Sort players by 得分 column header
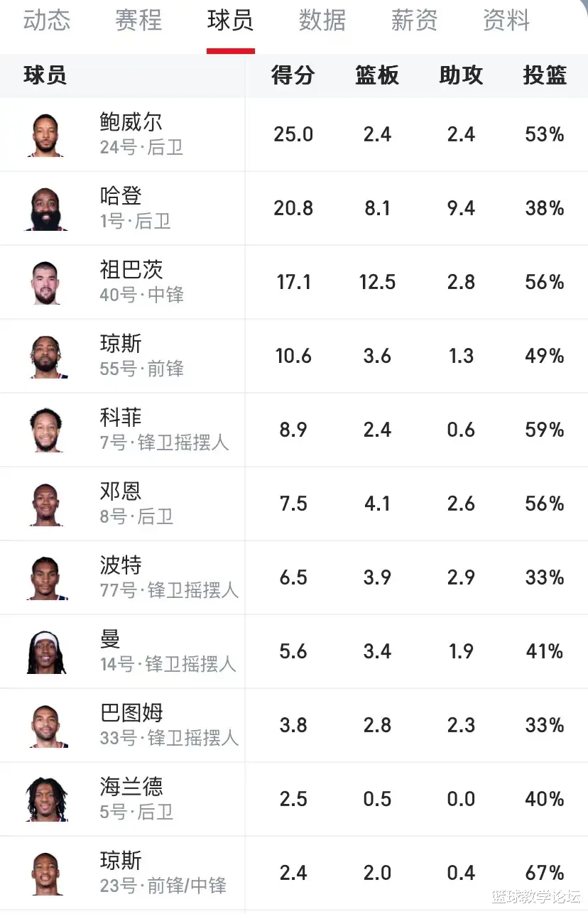This screenshot has width=588, height=914. point(293,75)
